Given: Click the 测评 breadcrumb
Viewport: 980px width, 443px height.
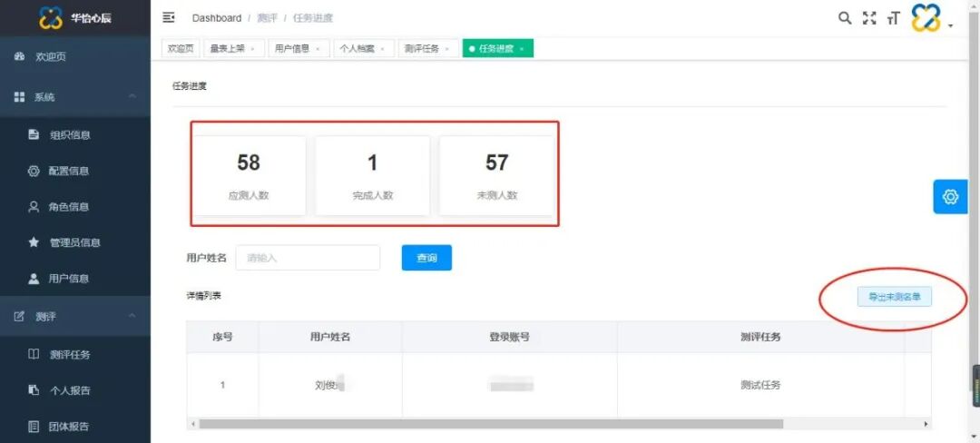Looking at the screenshot, I should point(267,18).
